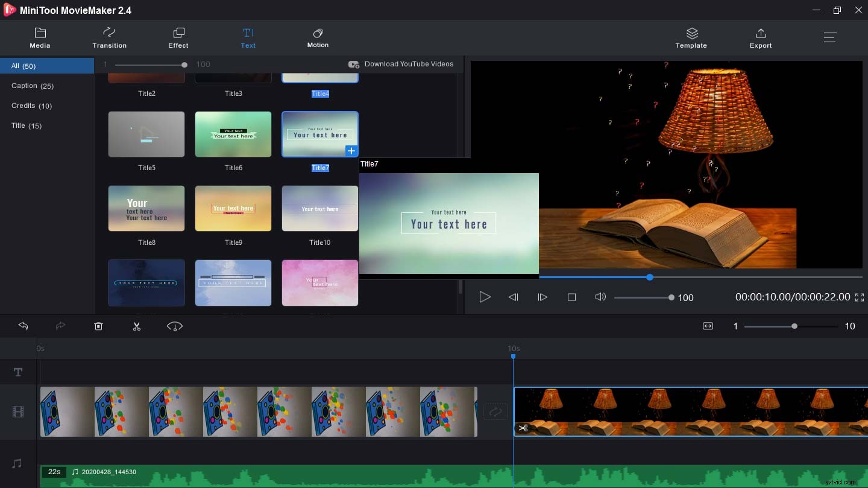Switch to the Caption category
The width and height of the screenshot is (868, 488).
point(32,86)
